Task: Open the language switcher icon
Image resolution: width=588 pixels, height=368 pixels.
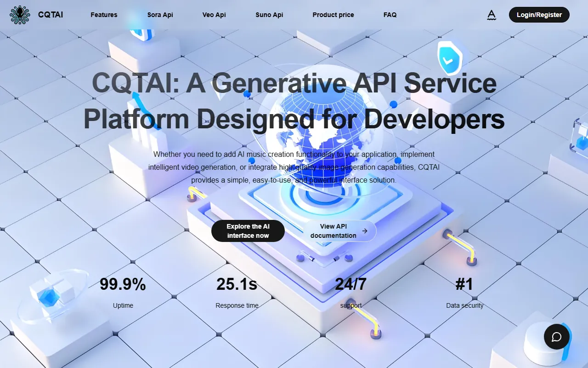Action: tap(492, 15)
